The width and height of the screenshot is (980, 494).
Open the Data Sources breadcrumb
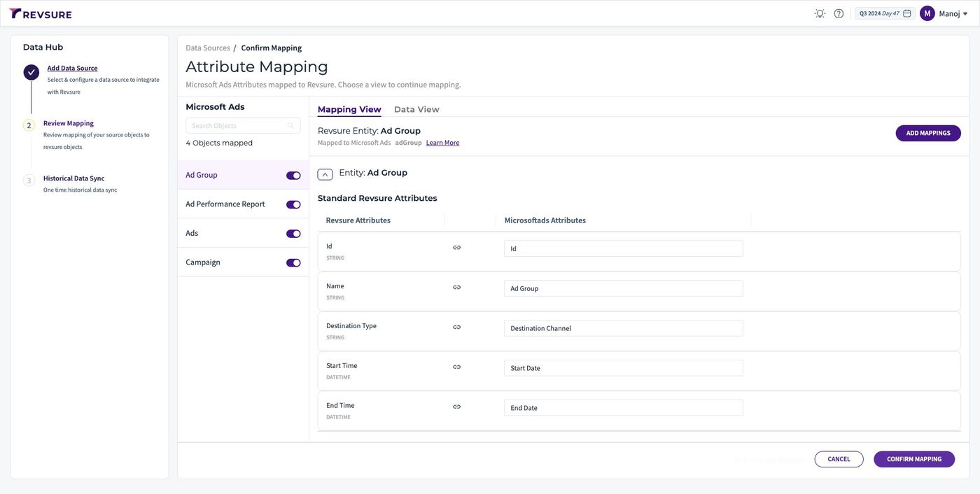click(x=208, y=48)
